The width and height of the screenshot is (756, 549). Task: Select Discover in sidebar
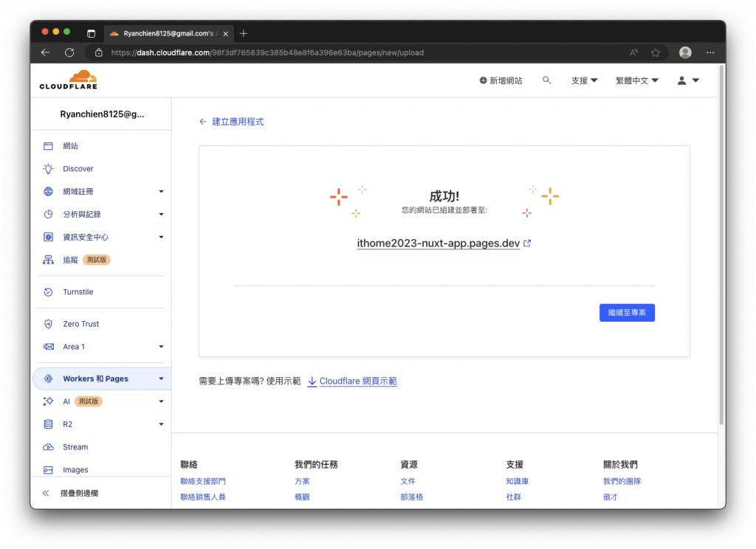click(x=78, y=169)
